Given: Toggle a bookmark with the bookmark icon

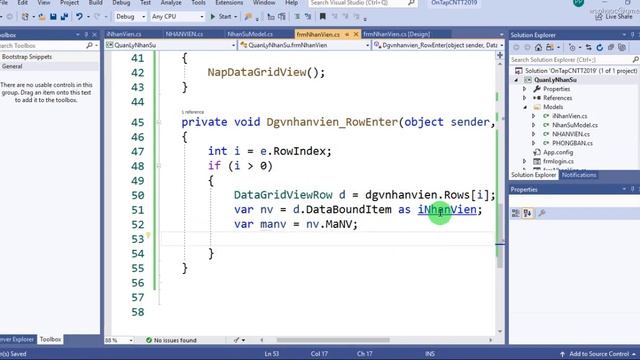Looking at the screenshot, I should point(322,17).
